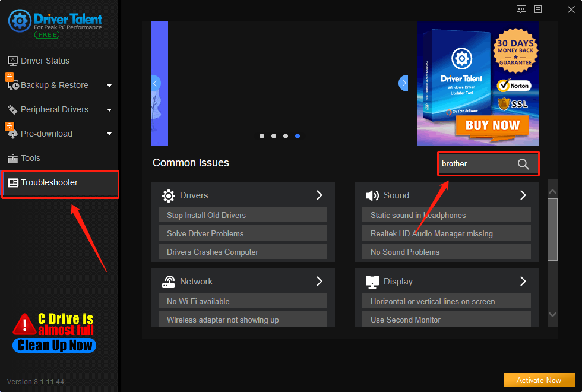Click the scrollbar up arrow
The image size is (582, 392).
[x=553, y=191]
